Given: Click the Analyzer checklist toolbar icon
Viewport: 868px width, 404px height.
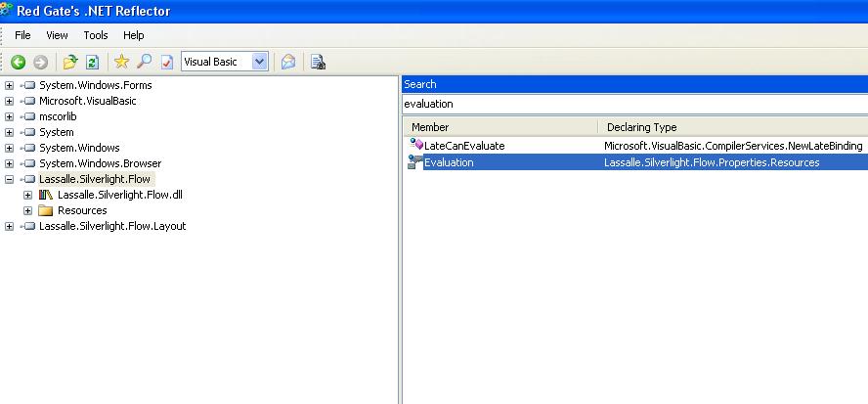Looking at the screenshot, I should pyautogui.click(x=166, y=62).
